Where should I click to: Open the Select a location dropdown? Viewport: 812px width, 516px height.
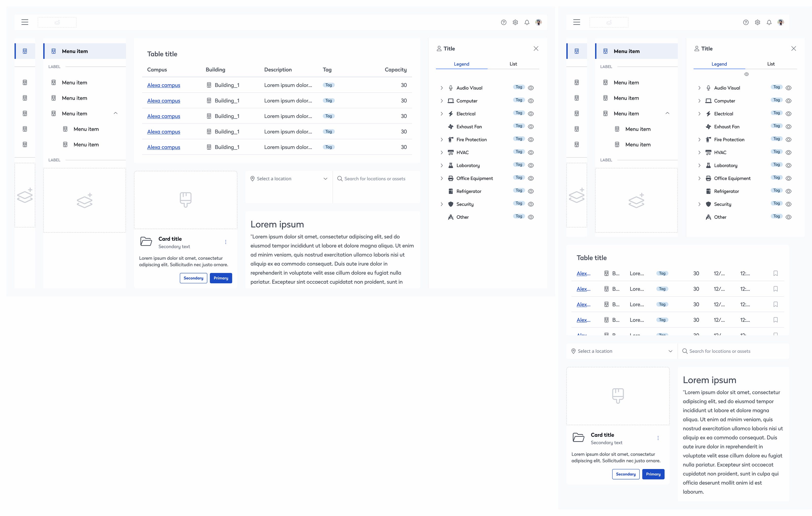point(289,178)
